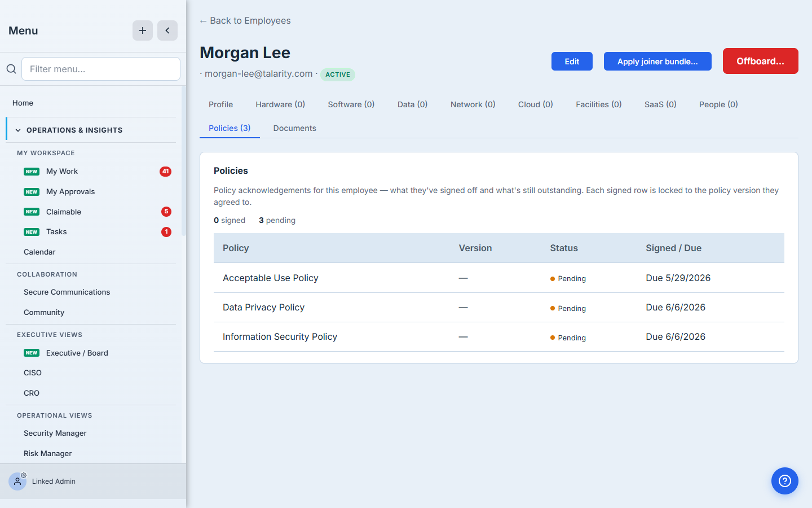The height and width of the screenshot is (508, 812).
Task: Open the CRO view
Action: (32, 393)
